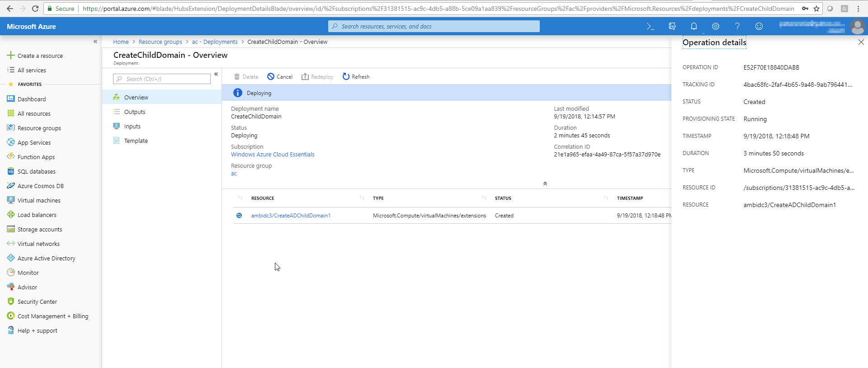The width and height of the screenshot is (868, 368).
Task: Select Provisioning State value Running
Action: (755, 119)
